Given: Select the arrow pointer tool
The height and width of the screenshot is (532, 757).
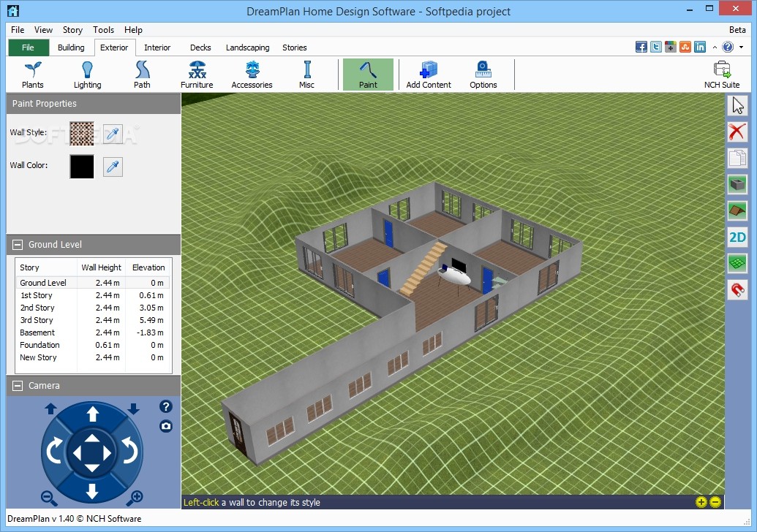Looking at the screenshot, I should (x=737, y=105).
